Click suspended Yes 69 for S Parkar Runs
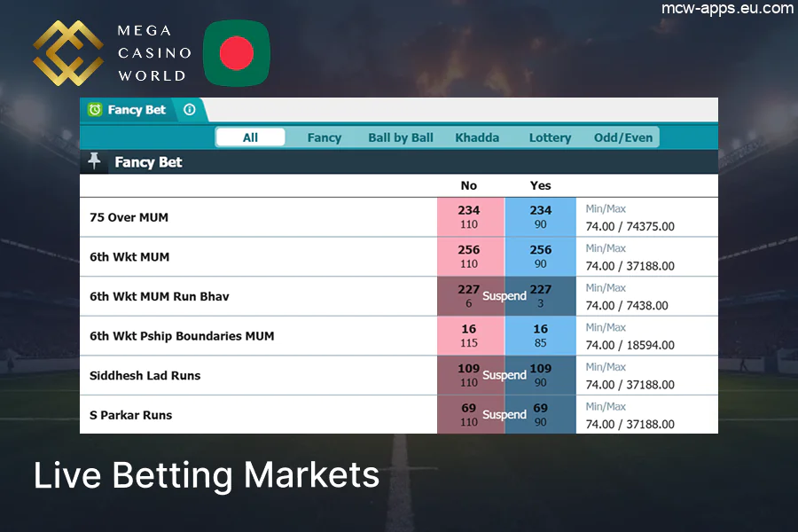 pos(541,415)
